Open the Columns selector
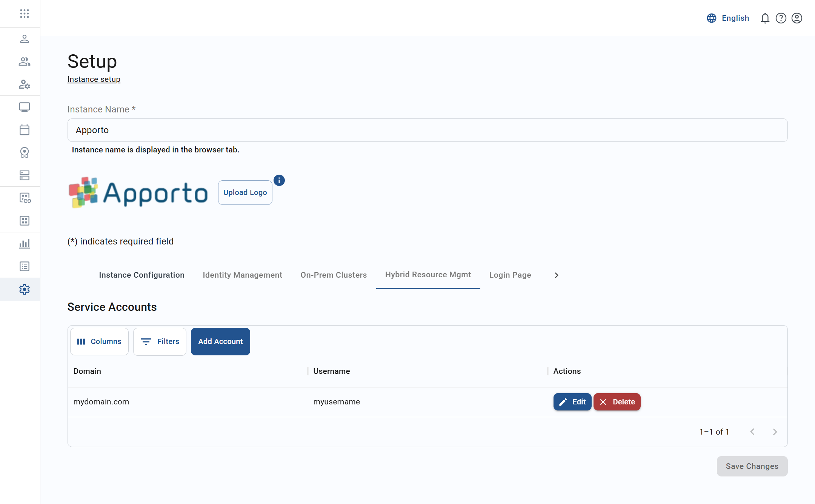The height and width of the screenshot is (504, 815). coord(99,341)
